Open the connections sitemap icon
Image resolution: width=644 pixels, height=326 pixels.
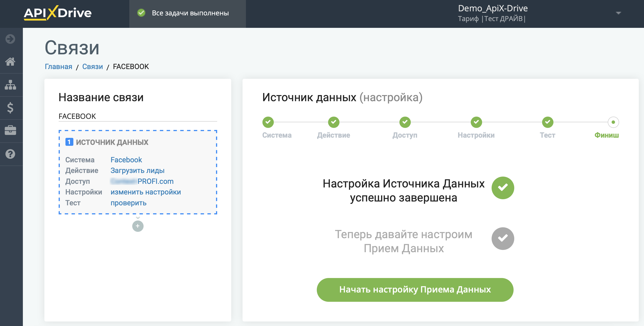pos(10,85)
